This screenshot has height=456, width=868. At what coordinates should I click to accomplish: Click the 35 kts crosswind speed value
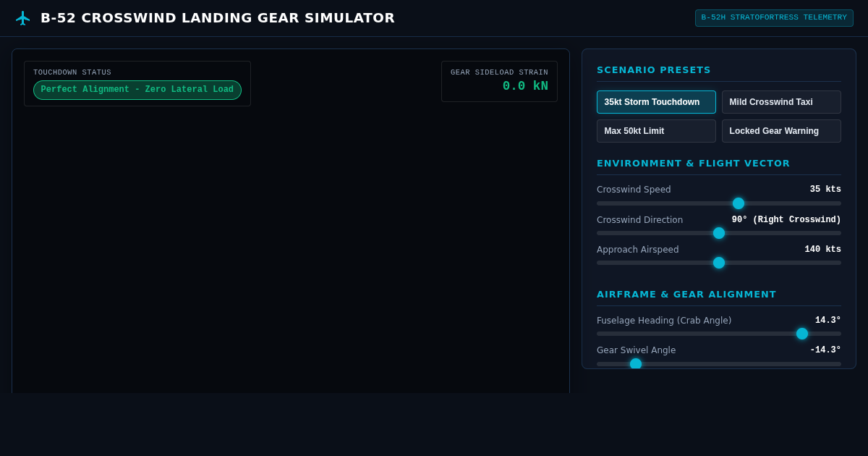pyautogui.click(x=825, y=190)
